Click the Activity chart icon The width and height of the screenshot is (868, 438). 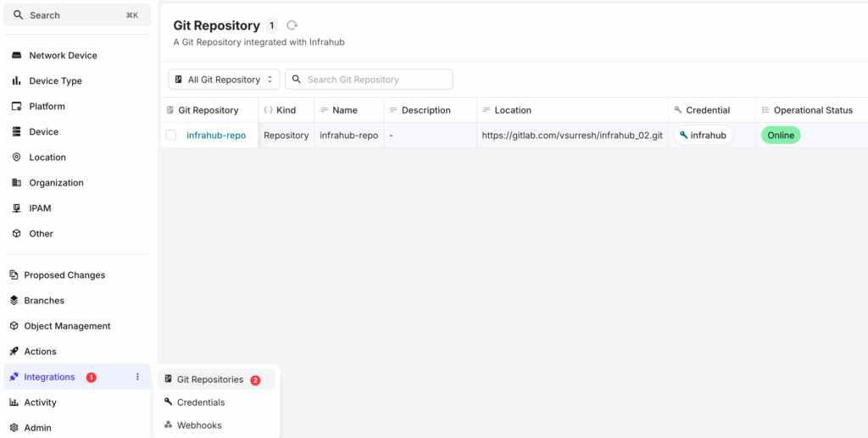[x=14, y=402]
